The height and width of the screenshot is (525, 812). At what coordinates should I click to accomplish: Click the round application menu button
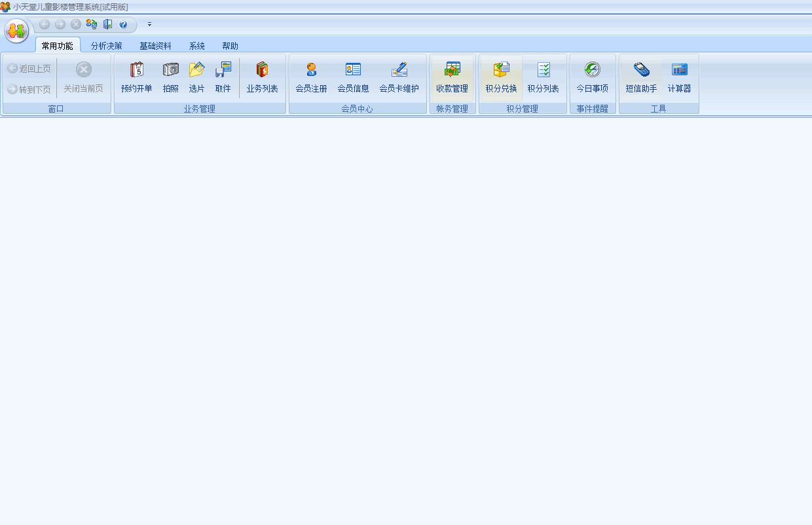click(16, 31)
